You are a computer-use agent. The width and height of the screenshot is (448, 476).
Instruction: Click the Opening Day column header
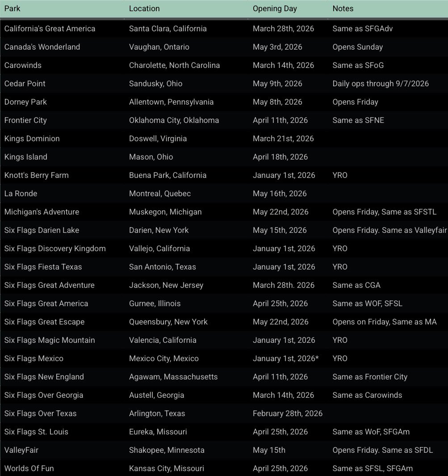(275, 8)
